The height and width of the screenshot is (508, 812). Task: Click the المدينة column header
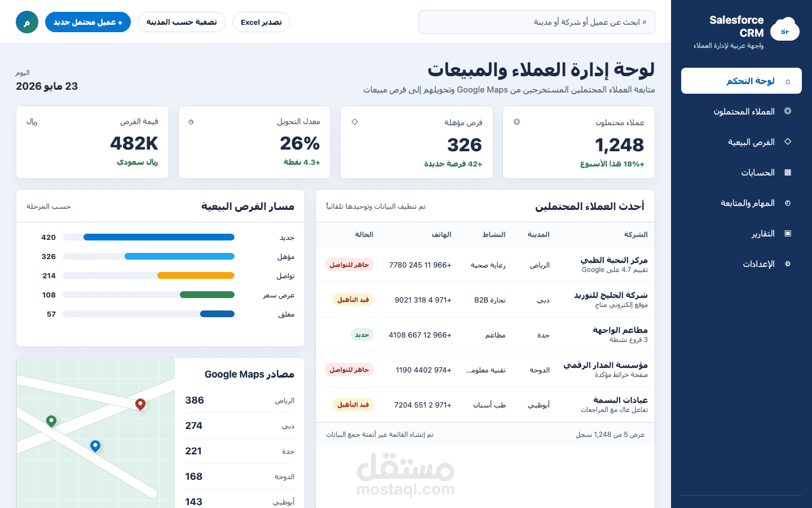(539, 234)
